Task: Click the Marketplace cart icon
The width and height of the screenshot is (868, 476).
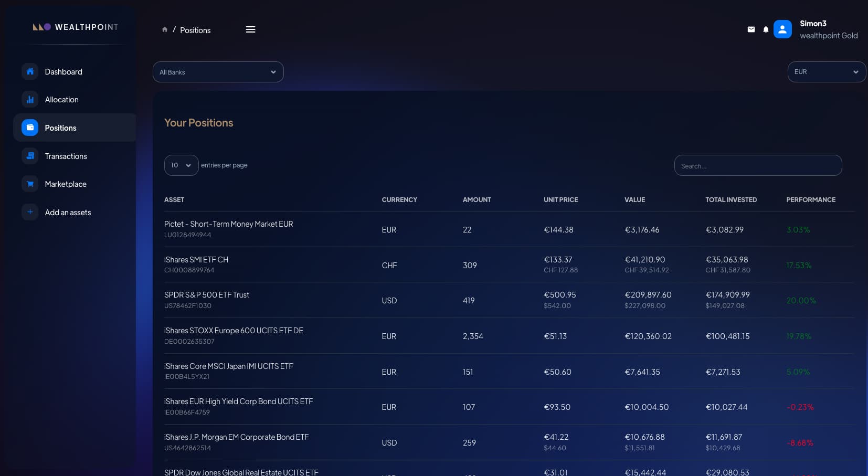Action: pyautogui.click(x=30, y=184)
